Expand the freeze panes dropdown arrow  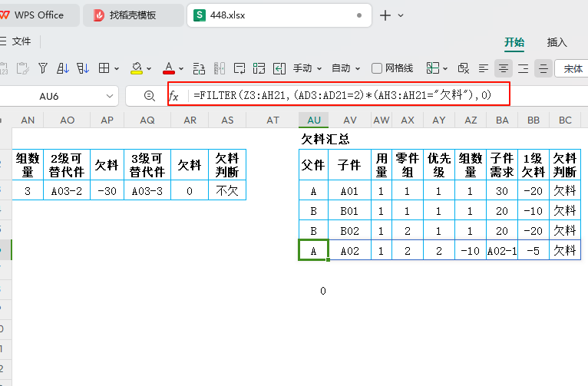coord(445,68)
